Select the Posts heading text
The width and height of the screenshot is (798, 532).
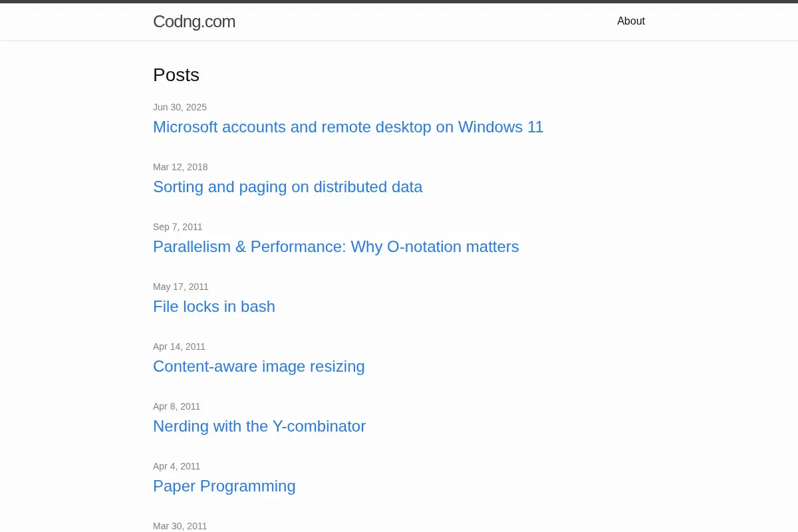tap(176, 75)
